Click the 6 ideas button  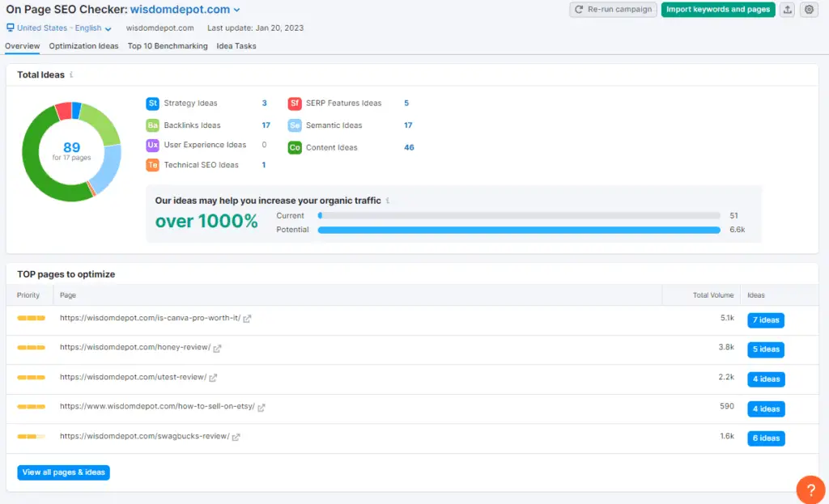click(766, 438)
